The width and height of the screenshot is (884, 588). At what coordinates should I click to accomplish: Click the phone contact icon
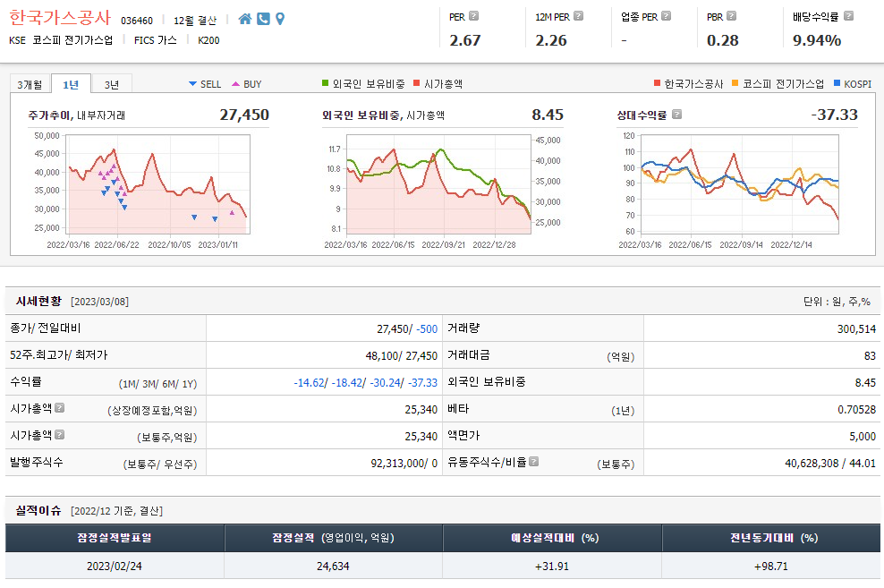[263, 19]
